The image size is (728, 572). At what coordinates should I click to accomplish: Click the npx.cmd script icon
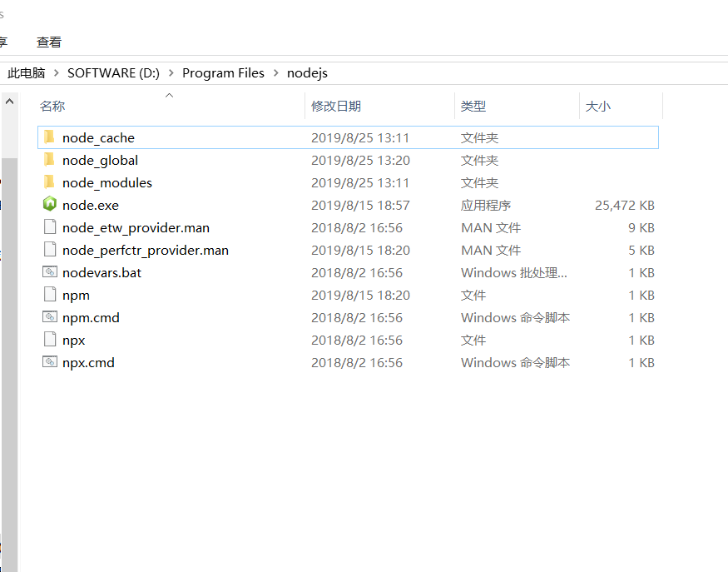click(50, 362)
